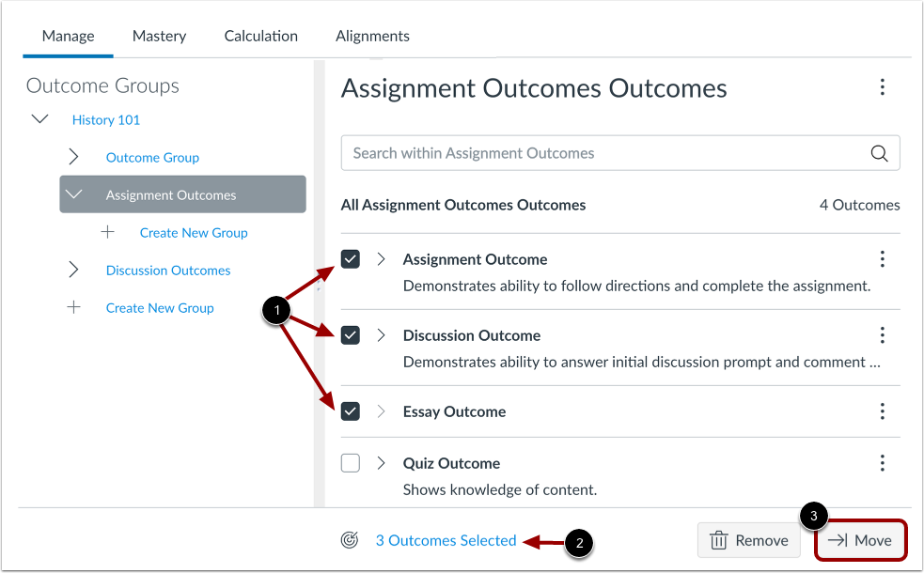The height and width of the screenshot is (573, 924).
Task: Click the target icon next to Outcomes Selected
Action: 348,540
